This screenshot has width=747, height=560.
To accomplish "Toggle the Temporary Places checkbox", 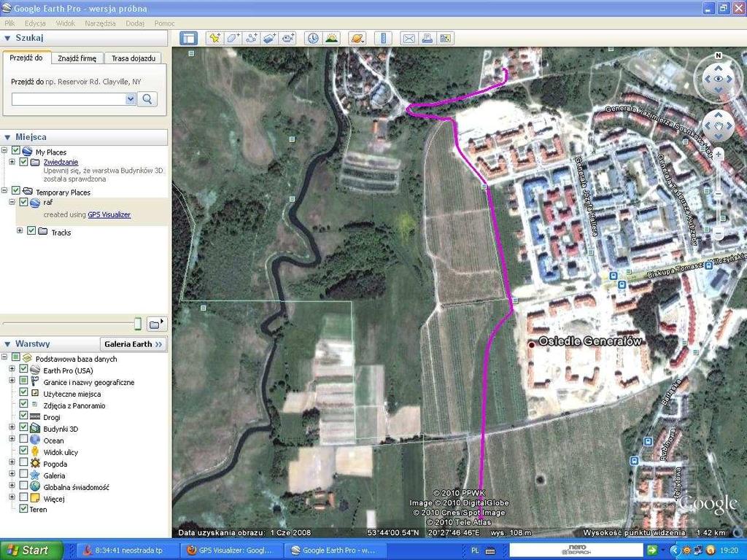I will (x=16, y=190).
